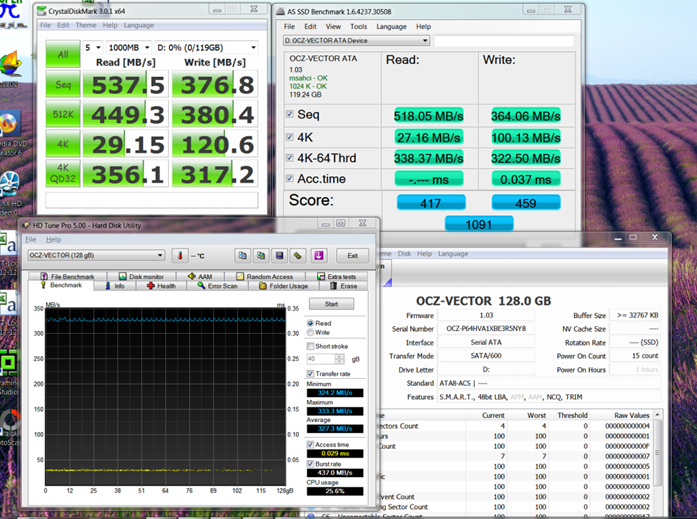
Task: Click the Seq read result bar 537.5
Action: tap(126, 84)
